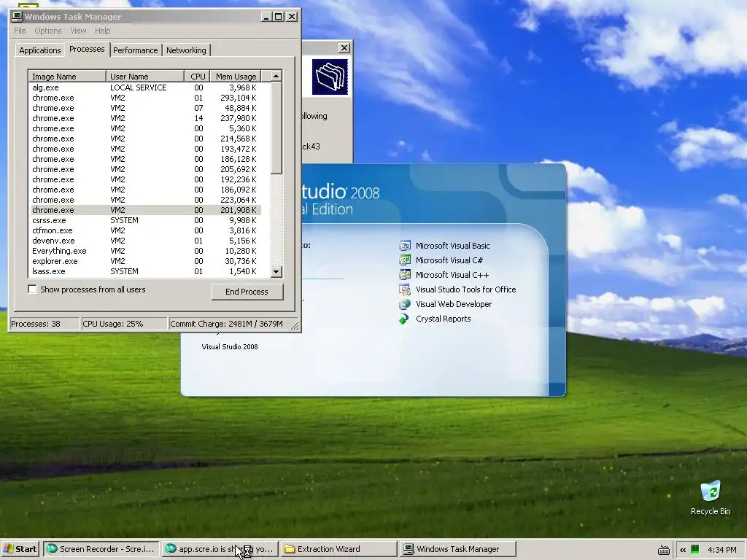
Task: Click the Visual Studio Tools for Office icon
Action: (404, 289)
